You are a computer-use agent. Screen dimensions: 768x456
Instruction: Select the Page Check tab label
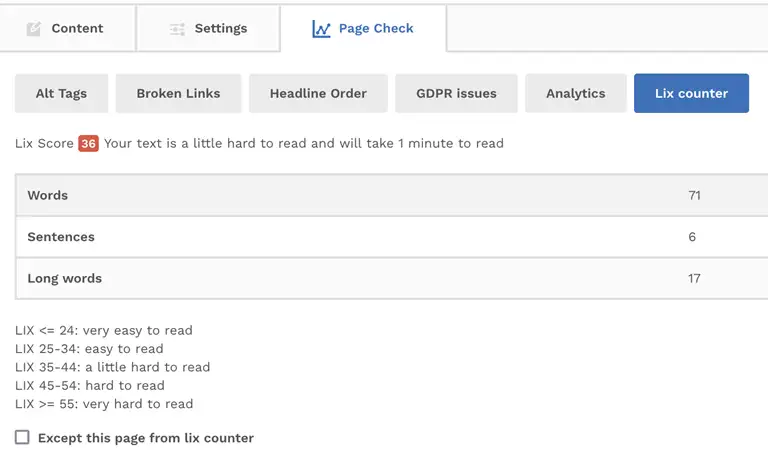(376, 29)
